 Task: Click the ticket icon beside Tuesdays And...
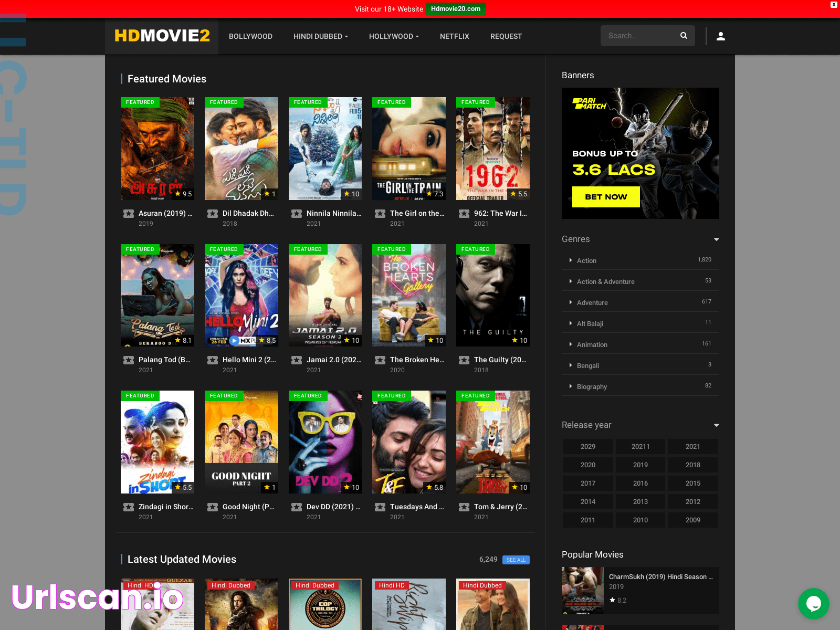[380, 507]
